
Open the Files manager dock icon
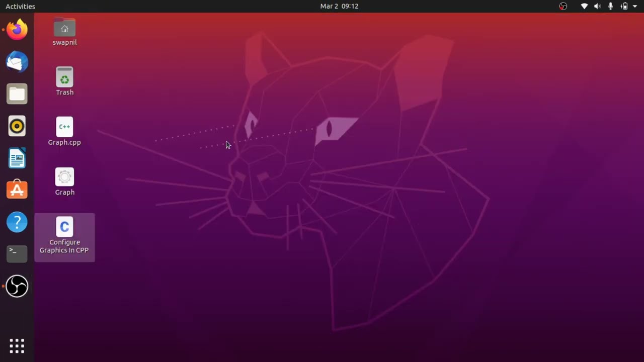(17, 94)
